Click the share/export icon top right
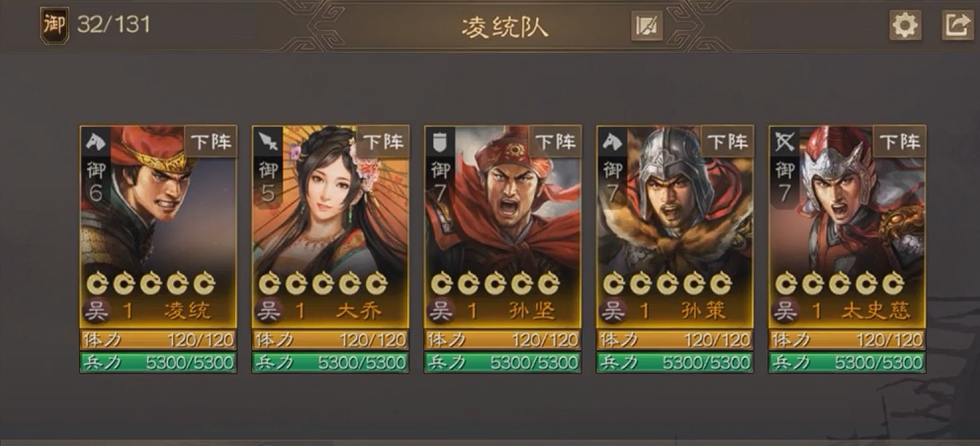Viewport: 980px width, 446px height. tap(957, 26)
